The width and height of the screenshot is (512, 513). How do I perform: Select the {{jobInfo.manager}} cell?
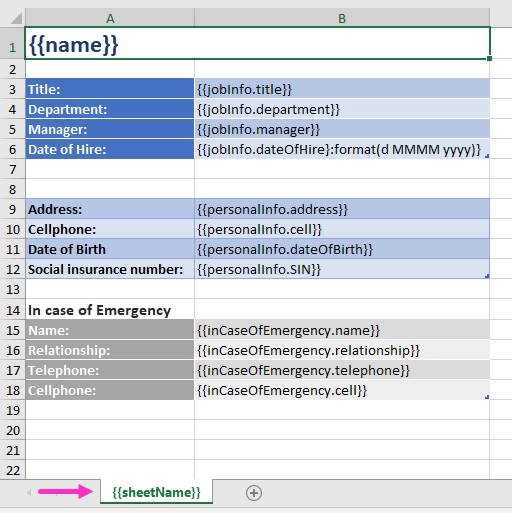(x=342, y=129)
